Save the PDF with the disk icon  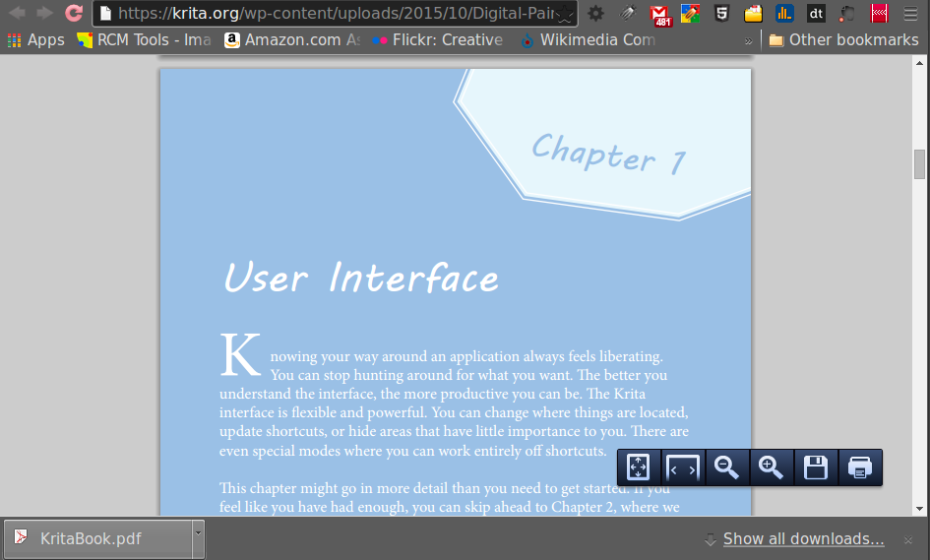point(816,467)
